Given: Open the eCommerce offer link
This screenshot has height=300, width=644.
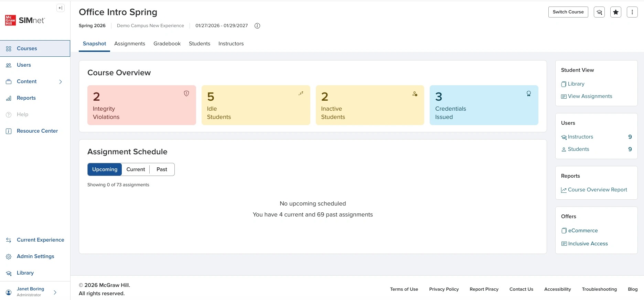Looking at the screenshot, I should click(x=580, y=231).
